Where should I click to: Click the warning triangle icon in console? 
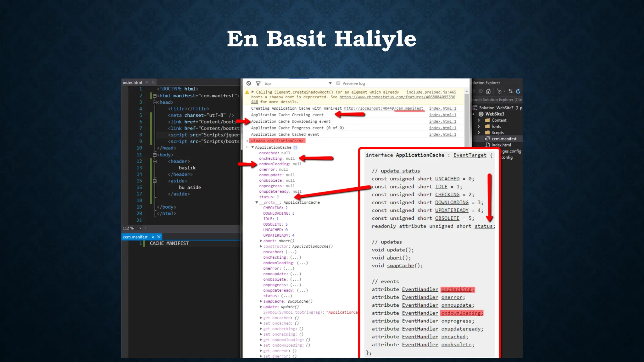click(247, 92)
